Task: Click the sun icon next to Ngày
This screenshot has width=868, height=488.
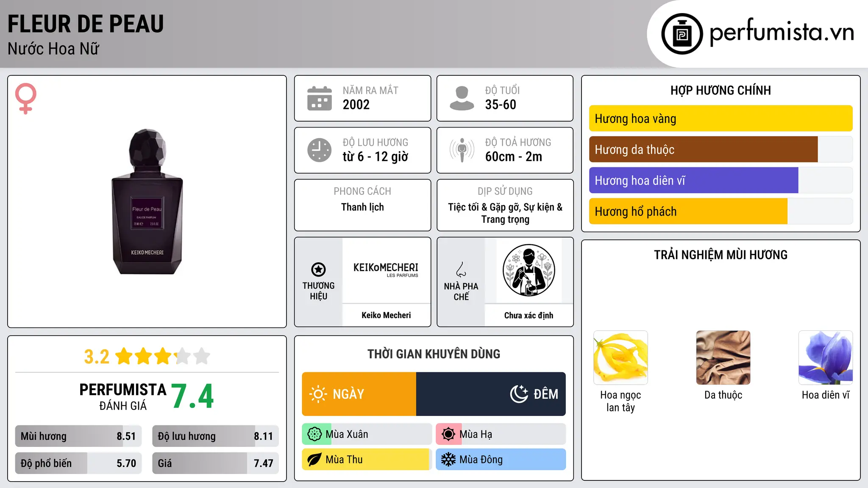Action: (x=318, y=394)
